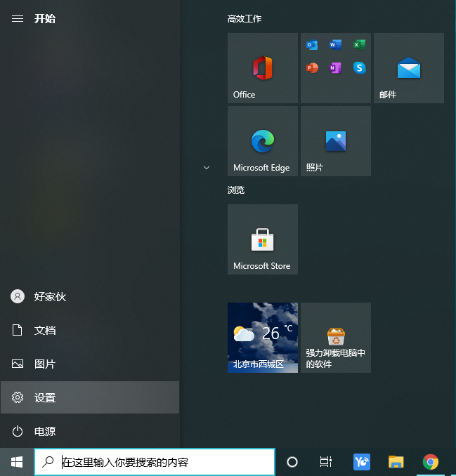Launch Microsoft Edge from the tile
The height and width of the screenshot is (476, 456).
(262, 141)
